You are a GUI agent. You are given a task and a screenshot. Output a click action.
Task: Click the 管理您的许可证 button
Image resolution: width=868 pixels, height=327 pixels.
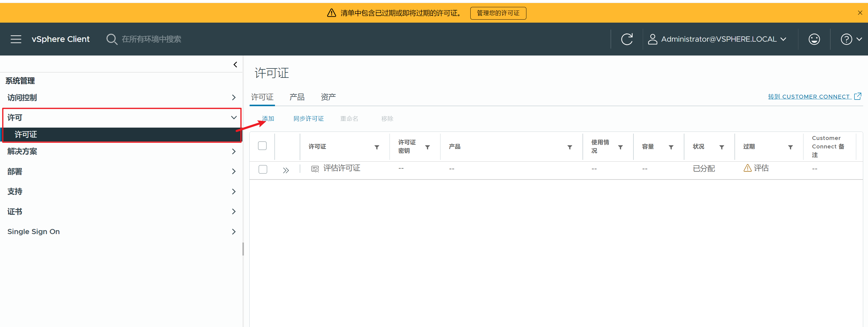(498, 13)
